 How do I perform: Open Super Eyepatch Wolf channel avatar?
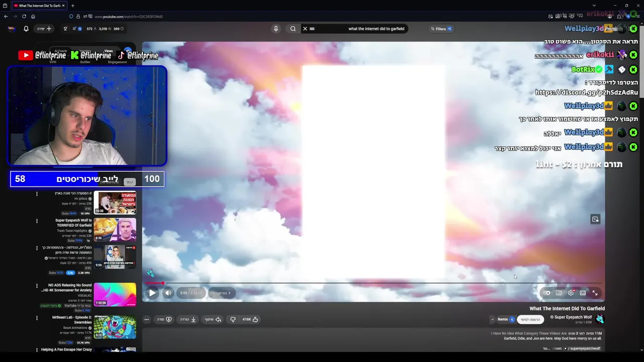599,319
